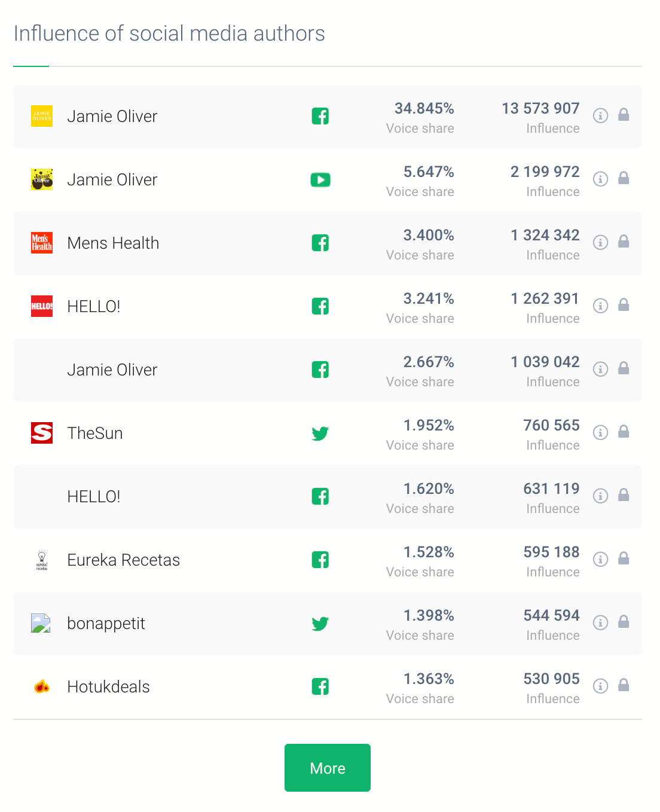This screenshot has height=812, width=660.
Task: Select Jamie Oliver author with 2.667% voice share
Action: pyautogui.click(x=112, y=370)
